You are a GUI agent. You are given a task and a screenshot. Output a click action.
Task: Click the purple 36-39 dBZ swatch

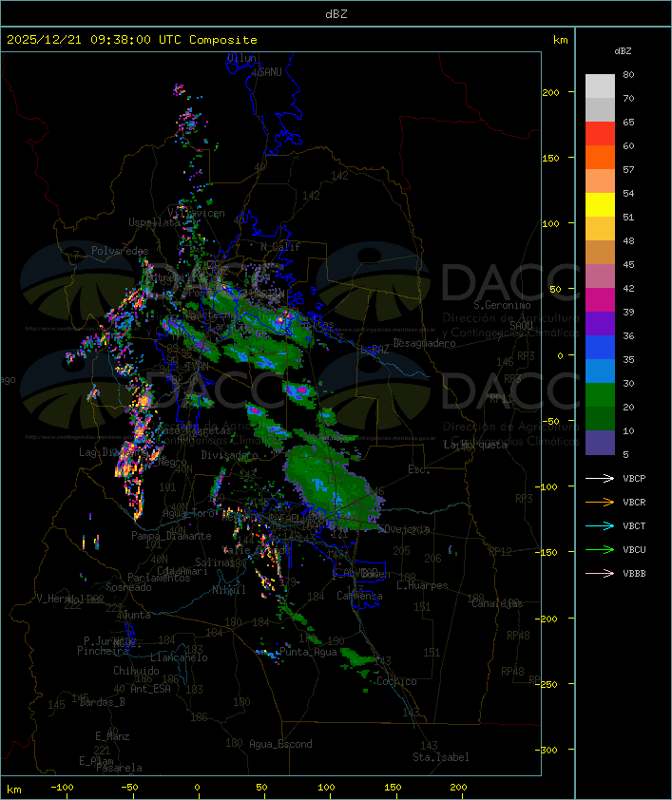600,323
